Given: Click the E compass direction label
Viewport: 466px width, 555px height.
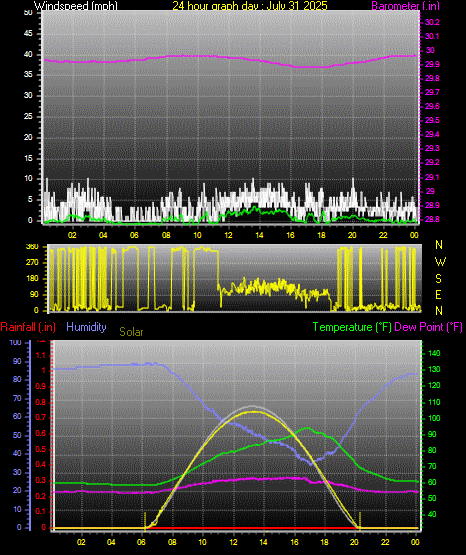Looking at the screenshot, I should click(438, 294).
